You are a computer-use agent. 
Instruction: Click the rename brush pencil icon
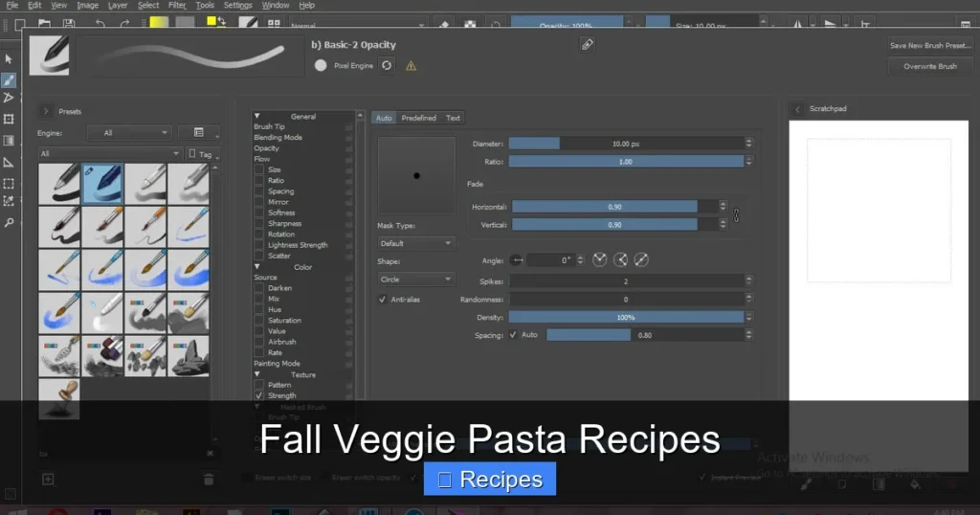tap(587, 44)
